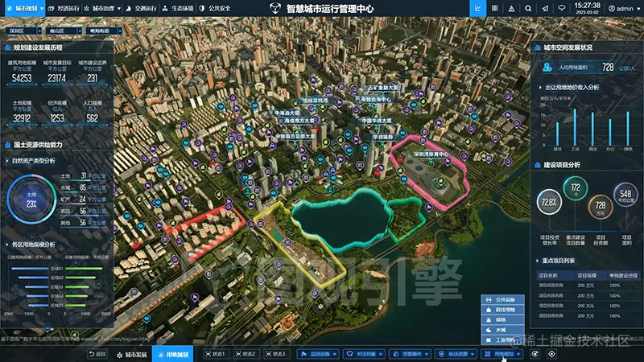
Task: Click the four-square grid layout icon
Action: [494, 8]
